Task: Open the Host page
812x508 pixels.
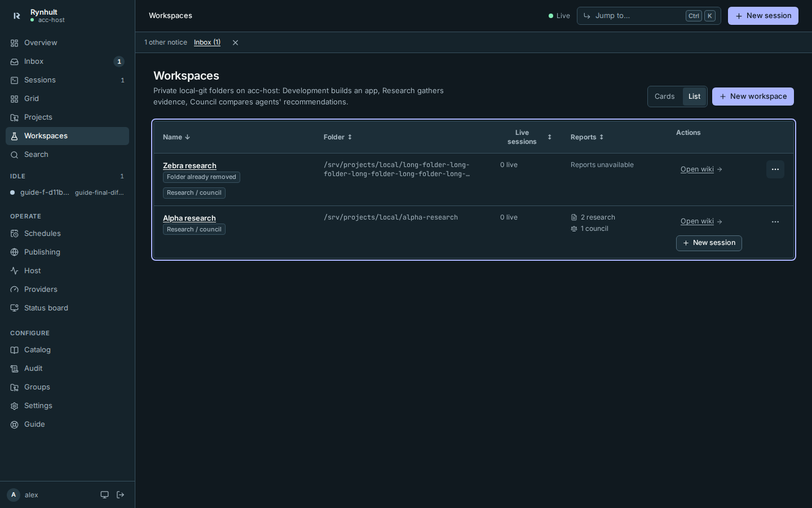Action: pyautogui.click(x=67, y=271)
